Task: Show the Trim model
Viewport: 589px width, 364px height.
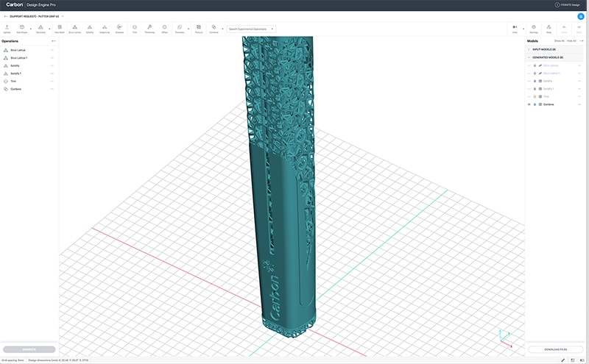Action: [x=529, y=96]
